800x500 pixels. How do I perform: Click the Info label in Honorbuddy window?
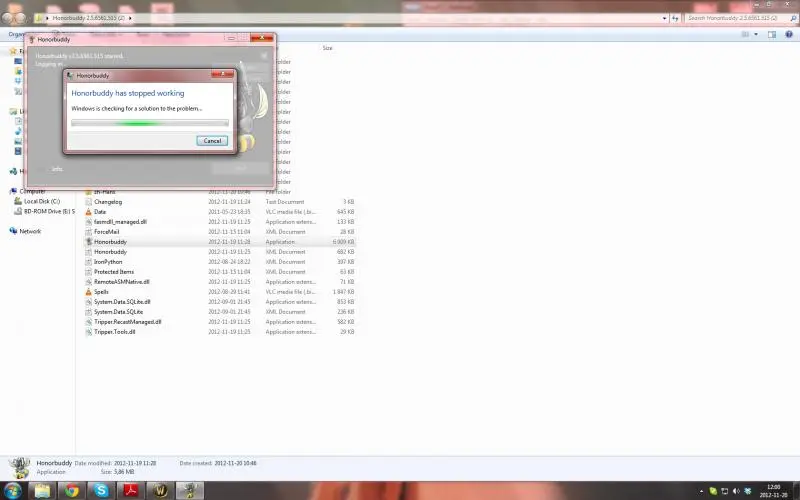tap(57, 169)
